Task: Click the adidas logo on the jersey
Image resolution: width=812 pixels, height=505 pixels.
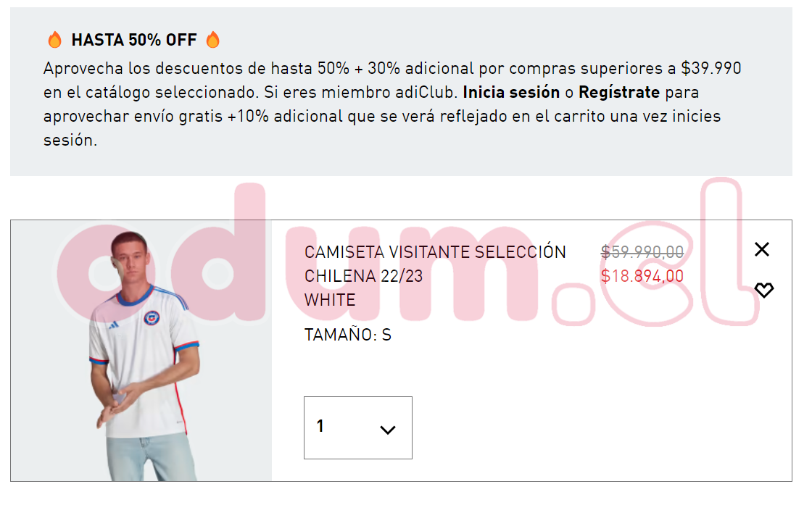Action: 114,325
